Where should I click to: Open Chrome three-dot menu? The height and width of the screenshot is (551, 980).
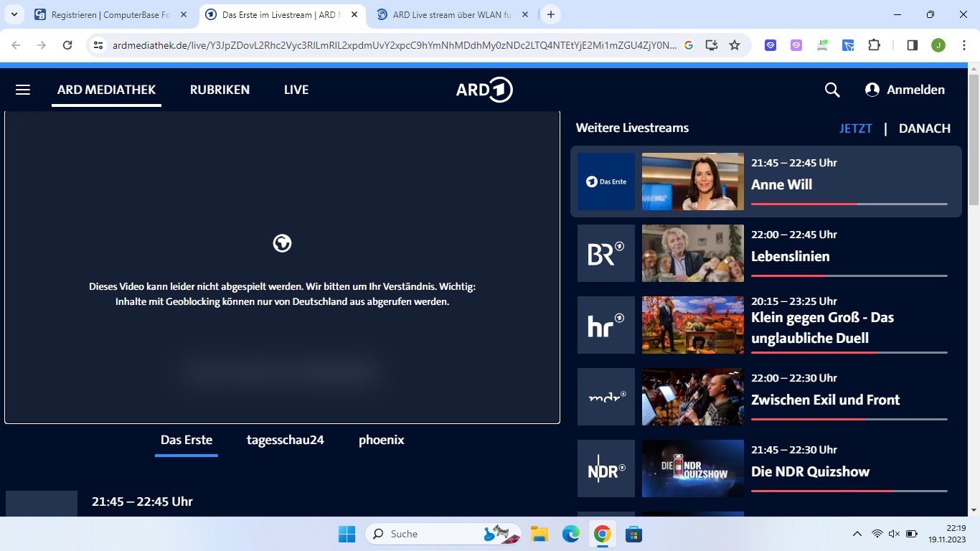tap(963, 45)
